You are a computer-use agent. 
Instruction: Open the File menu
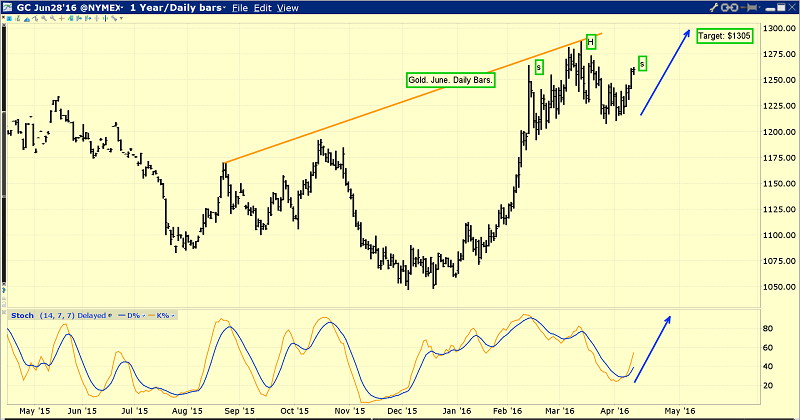click(240, 8)
